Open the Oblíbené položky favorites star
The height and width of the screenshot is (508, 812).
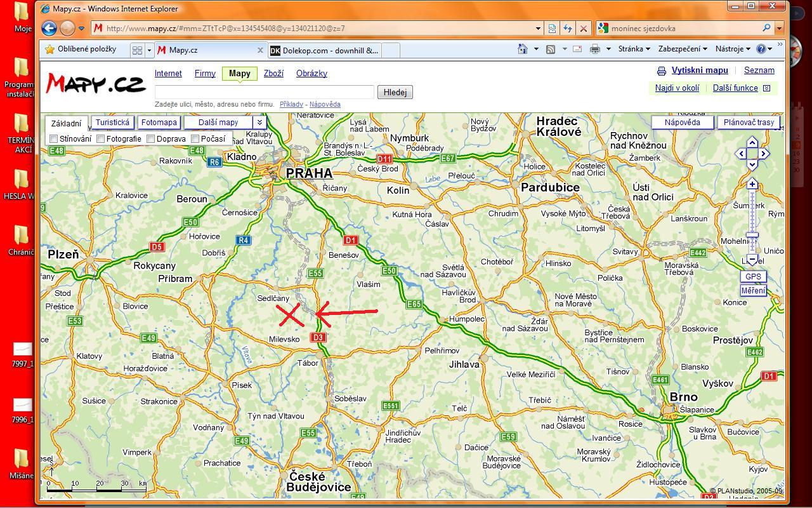(49, 50)
